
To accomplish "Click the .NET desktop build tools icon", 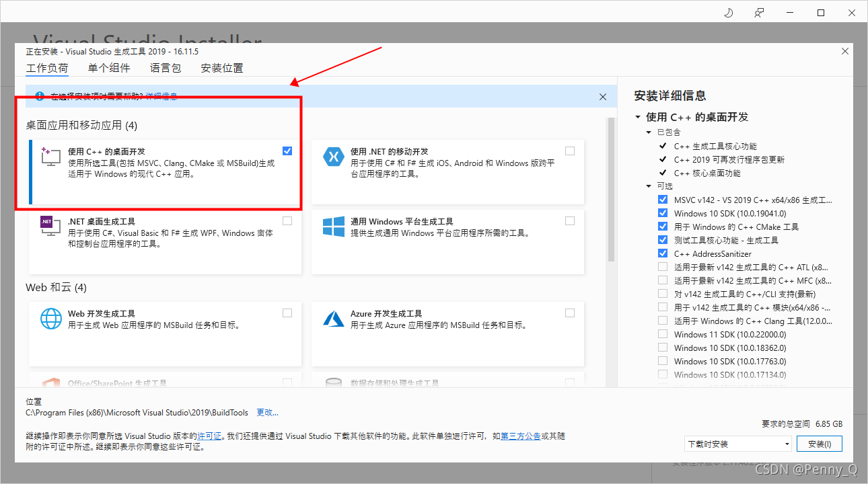I will click(51, 226).
